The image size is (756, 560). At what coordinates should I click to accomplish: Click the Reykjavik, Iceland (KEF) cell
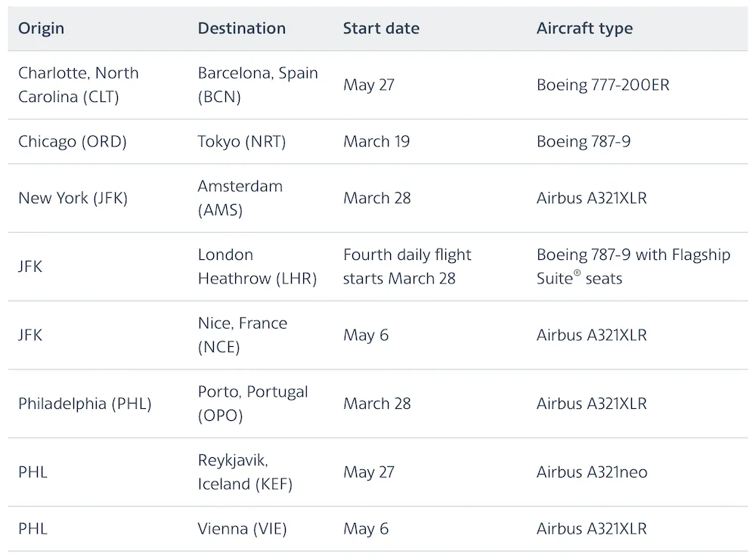click(245, 472)
